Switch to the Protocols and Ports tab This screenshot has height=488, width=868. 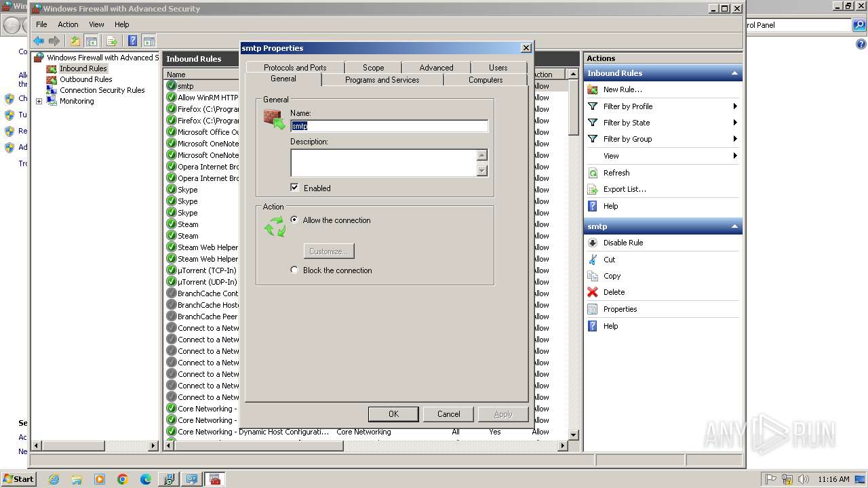click(x=295, y=67)
